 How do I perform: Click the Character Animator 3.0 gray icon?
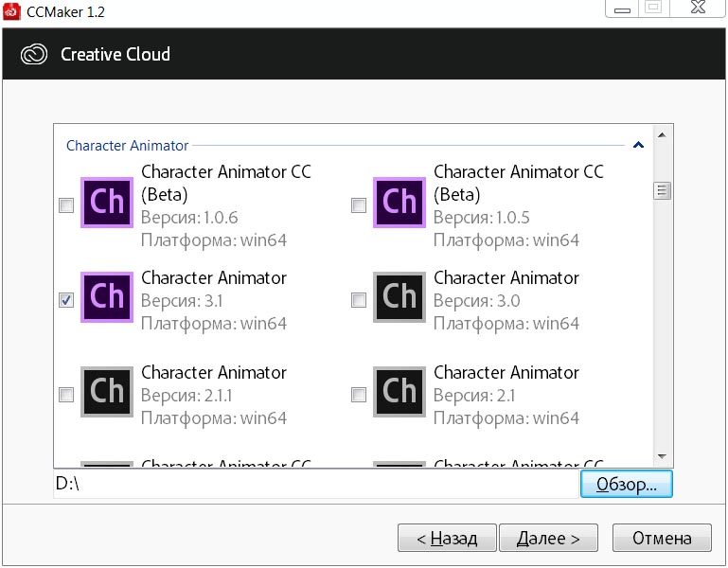400,297
